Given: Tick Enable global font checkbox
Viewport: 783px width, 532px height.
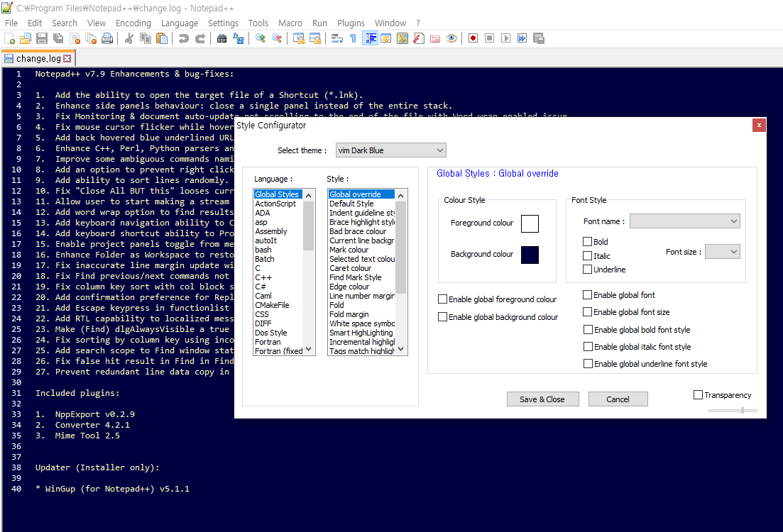Looking at the screenshot, I should click(x=588, y=295).
